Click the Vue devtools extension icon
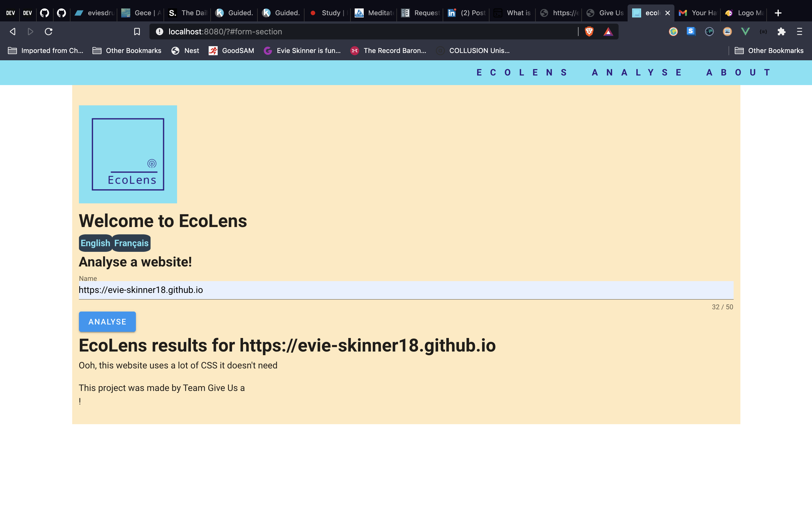812x507 pixels. (x=745, y=32)
